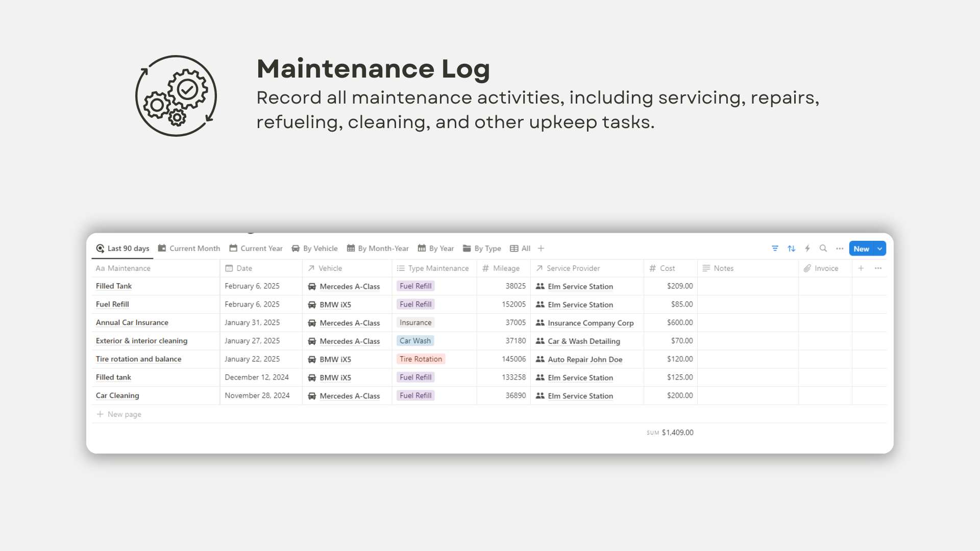
Task: Click the red Tire Rotation tag
Action: pos(421,359)
